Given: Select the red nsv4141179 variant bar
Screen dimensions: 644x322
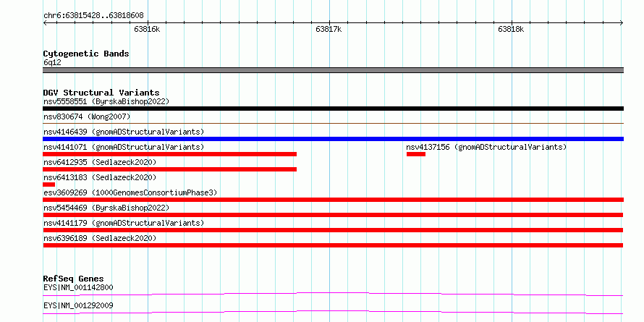Looking at the screenshot, I should (333, 230).
